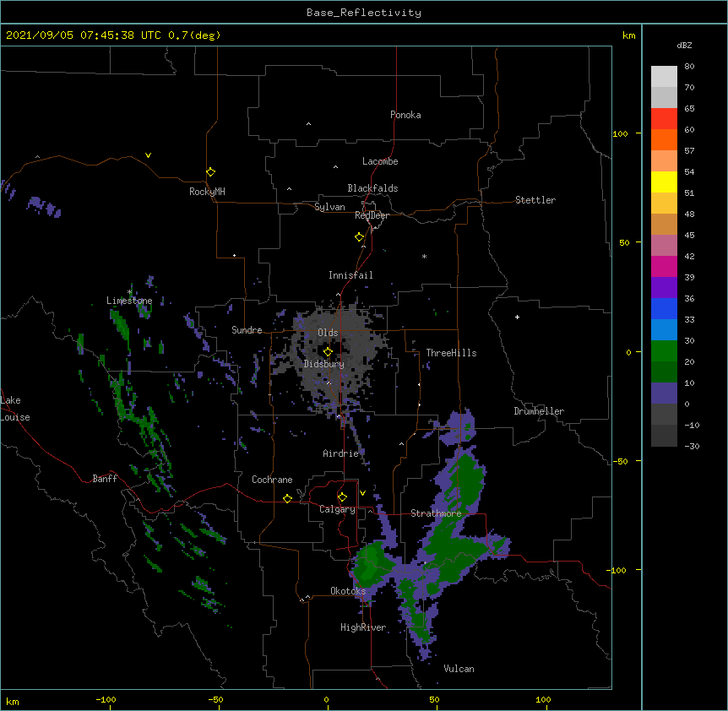The image size is (728, 711).
Task: Click the Olds town label
Action: pos(328,333)
